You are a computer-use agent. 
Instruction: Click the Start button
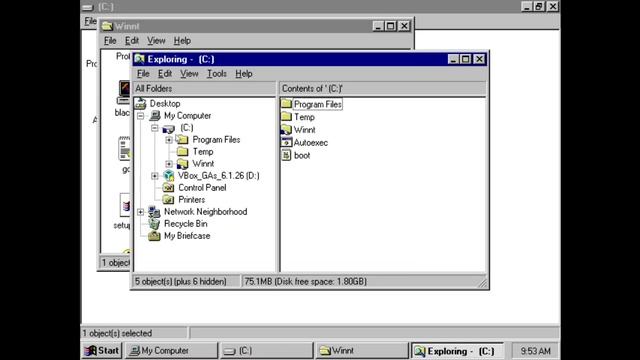coord(102,351)
